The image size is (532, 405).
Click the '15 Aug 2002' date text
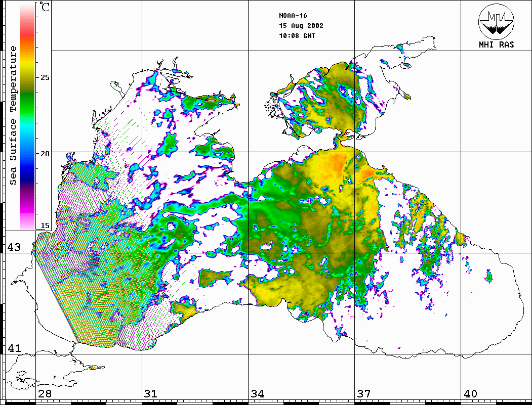point(301,26)
